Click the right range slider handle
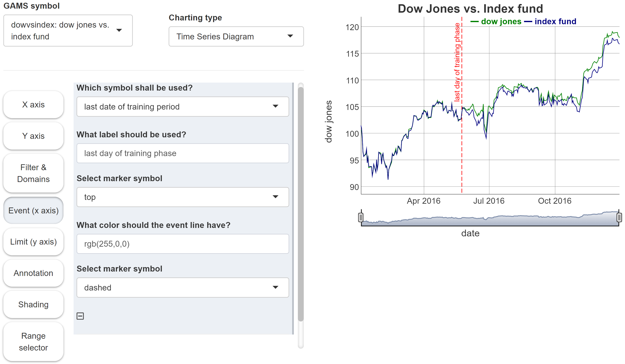This screenshot has width=625, height=364. coord(619,217)
